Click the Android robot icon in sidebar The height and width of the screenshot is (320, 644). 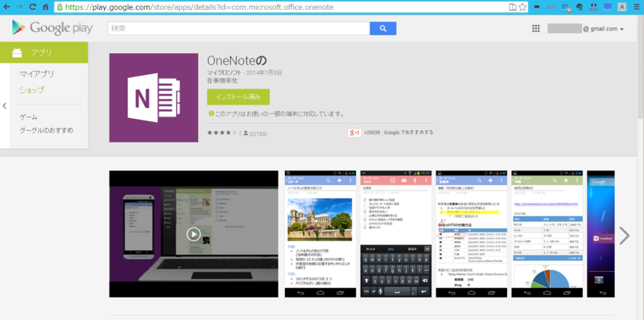tap(17, 52)
